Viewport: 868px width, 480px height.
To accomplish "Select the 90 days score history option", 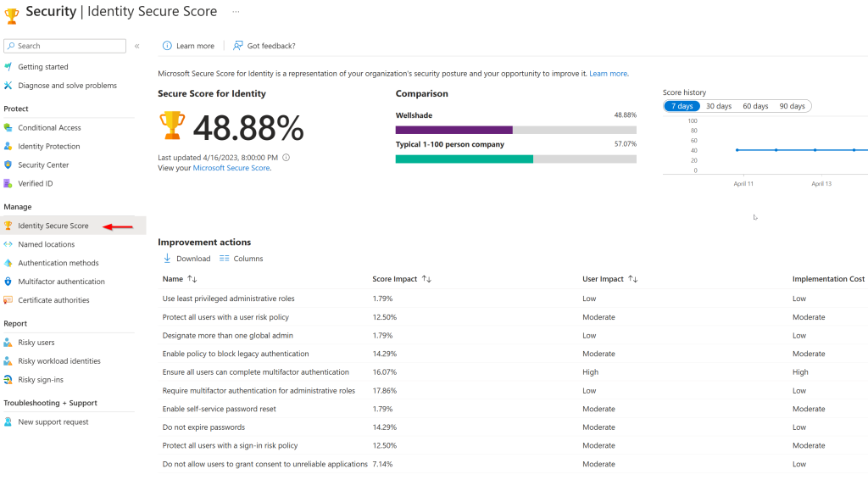I will [793, 106].
